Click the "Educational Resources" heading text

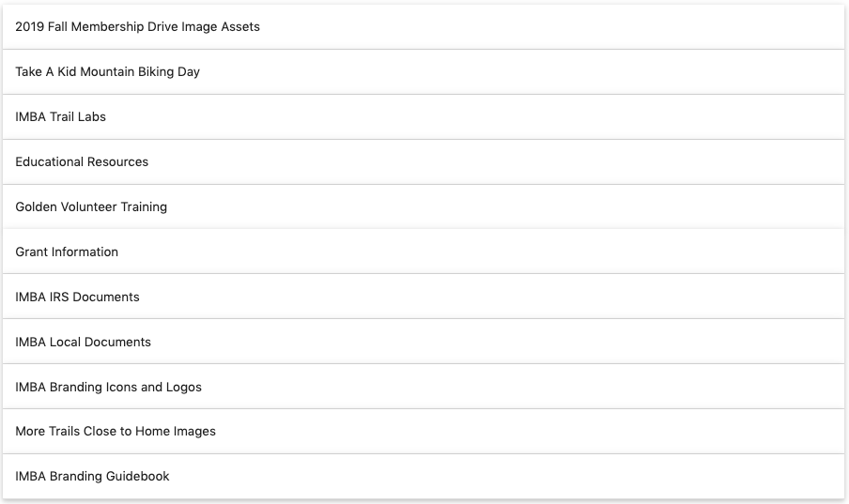(x=82, y=162)
